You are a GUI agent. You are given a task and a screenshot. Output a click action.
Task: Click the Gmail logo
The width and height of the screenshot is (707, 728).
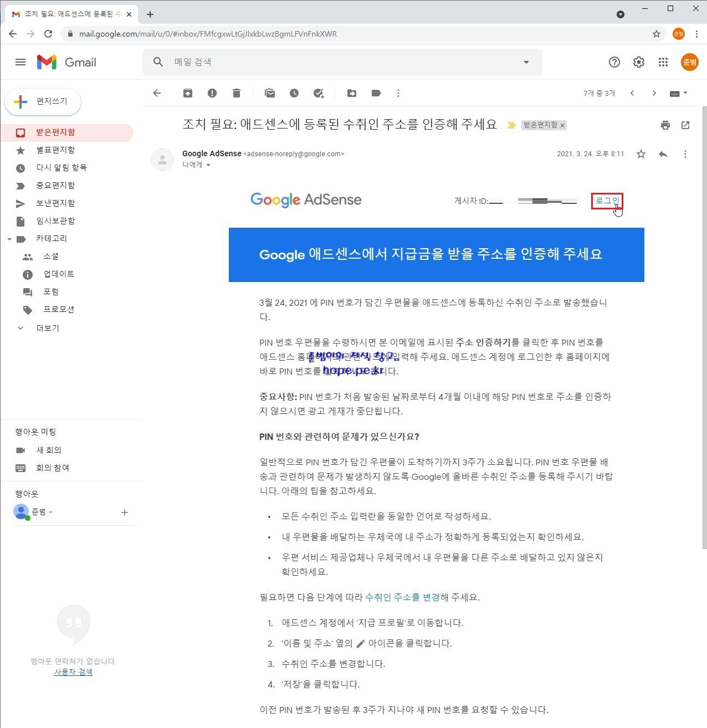click(x=66, y=62)
